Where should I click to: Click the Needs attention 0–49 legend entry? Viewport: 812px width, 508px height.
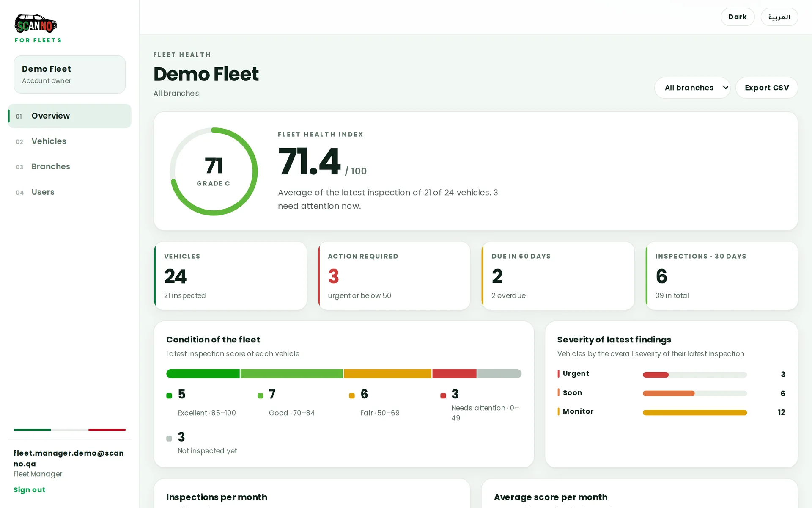click(x=480, y=405)
